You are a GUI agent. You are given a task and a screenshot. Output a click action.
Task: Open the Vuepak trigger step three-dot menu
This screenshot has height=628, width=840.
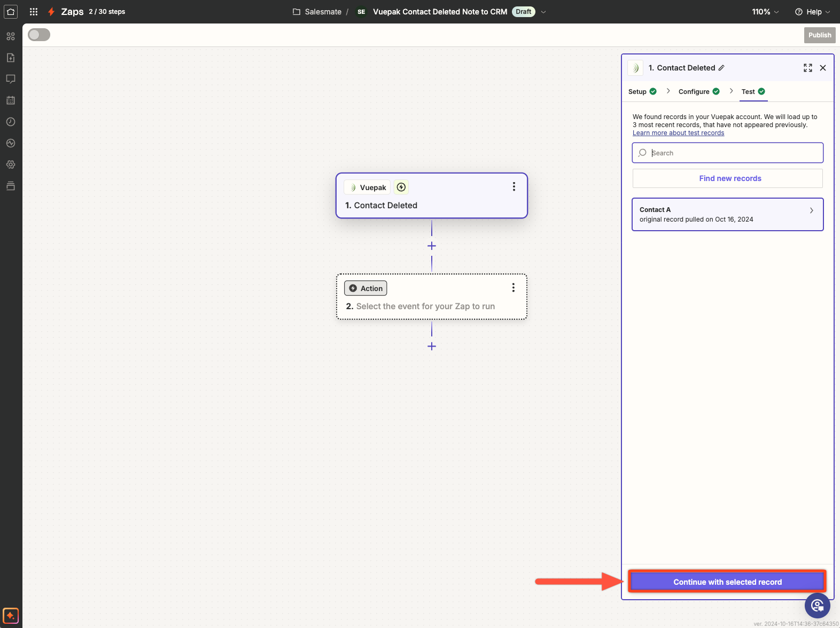coord(514,186)
